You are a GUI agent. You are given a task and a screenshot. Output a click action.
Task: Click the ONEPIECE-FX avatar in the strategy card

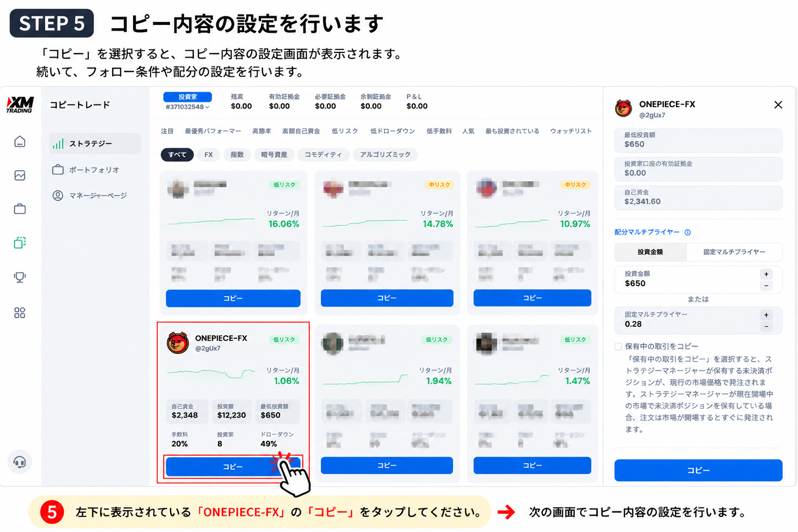[178, 343]
